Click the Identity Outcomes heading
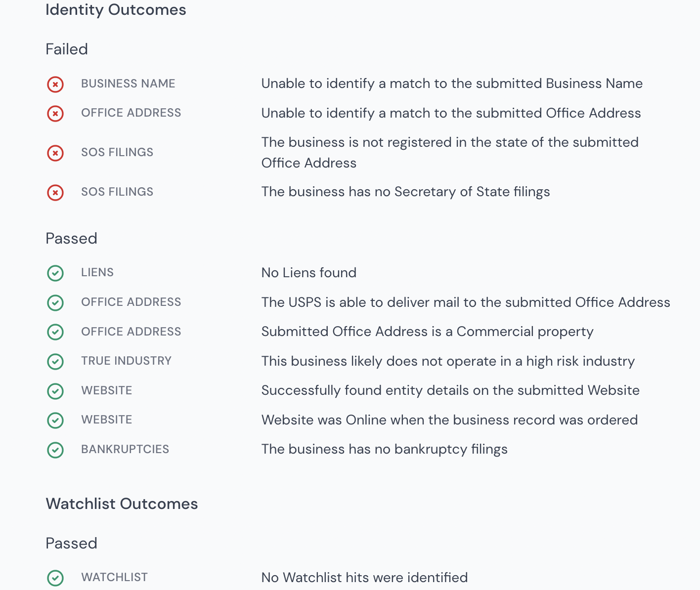700x590 pixels. coord(116,10)
